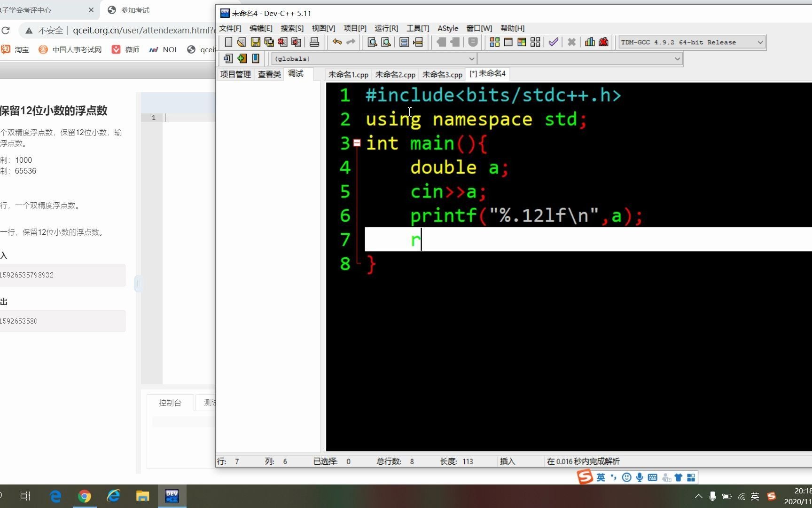Screen dimensions: 812x508
Task: Open the 编辑[E] menu
Action: click(x=261, y=28)
